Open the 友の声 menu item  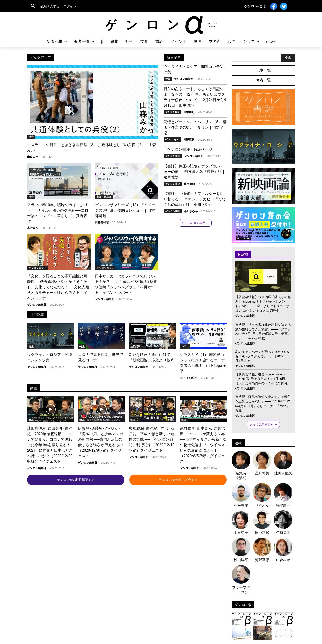point(215,42)
